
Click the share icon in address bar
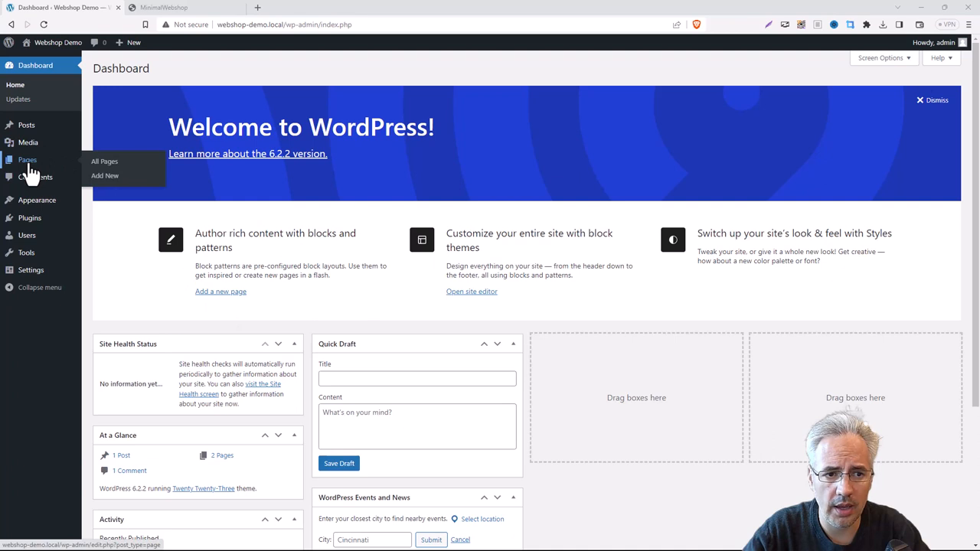pos(677,24)
